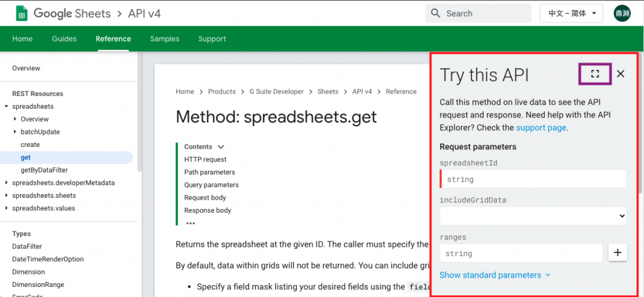Expand the spreadsheets.values tree node

6,208
